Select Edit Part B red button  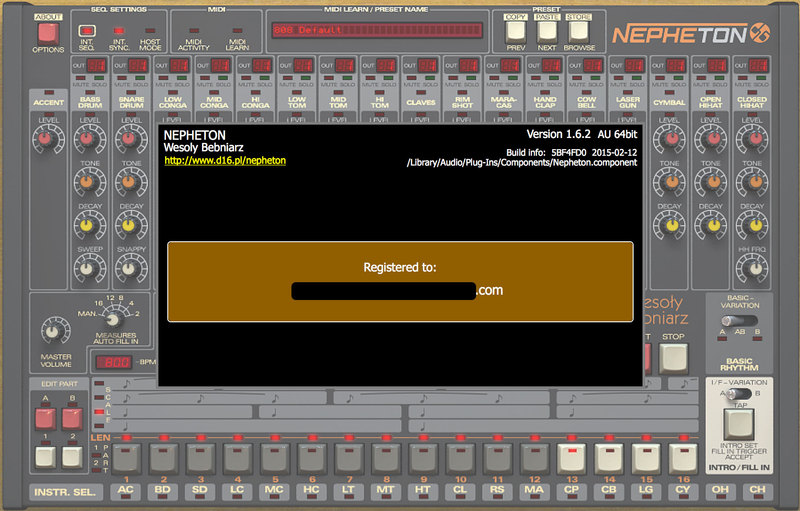[72, 418]
